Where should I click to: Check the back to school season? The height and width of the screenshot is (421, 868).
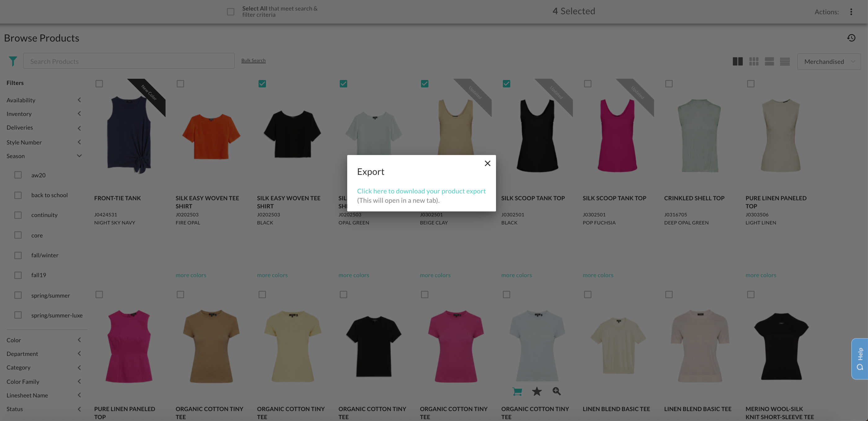(x=18, y=195)
